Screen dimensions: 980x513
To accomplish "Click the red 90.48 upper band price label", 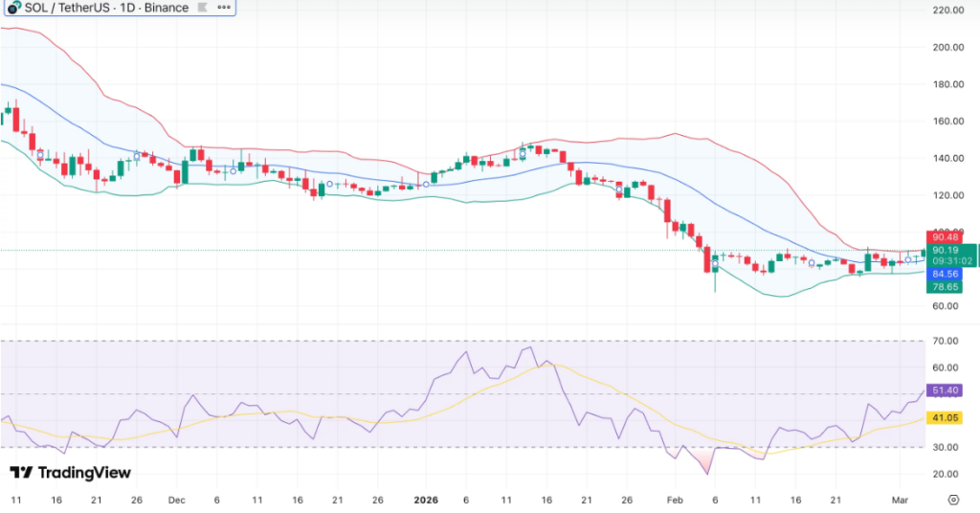I will [946, 237].
